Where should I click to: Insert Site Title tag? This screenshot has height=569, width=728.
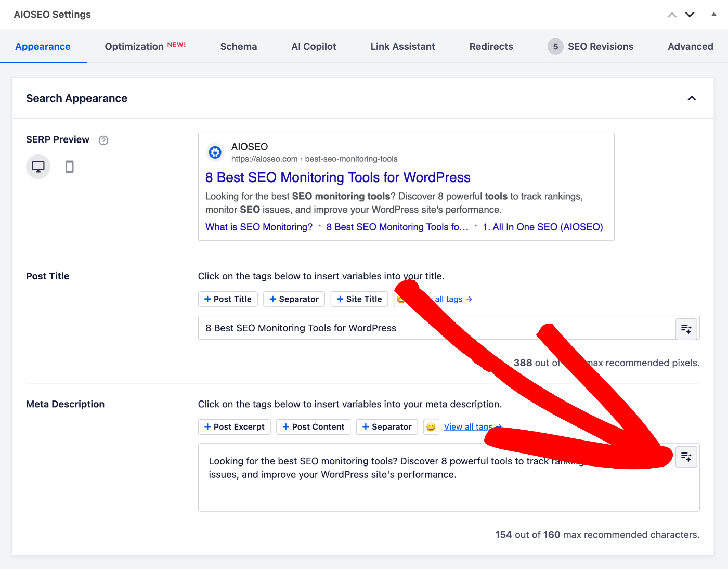click(x=359, y=299)
